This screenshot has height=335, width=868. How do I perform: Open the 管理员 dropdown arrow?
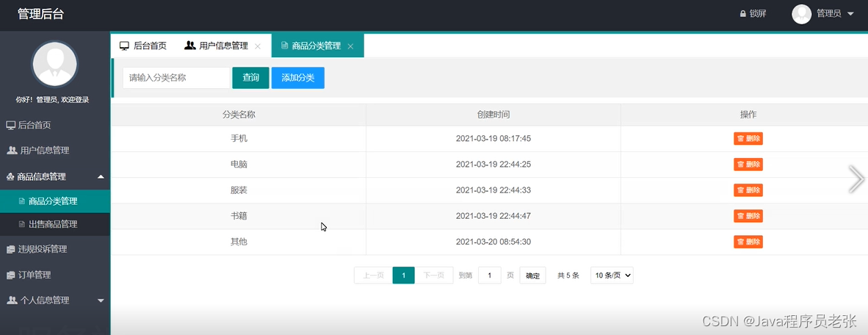coord(850,15)
